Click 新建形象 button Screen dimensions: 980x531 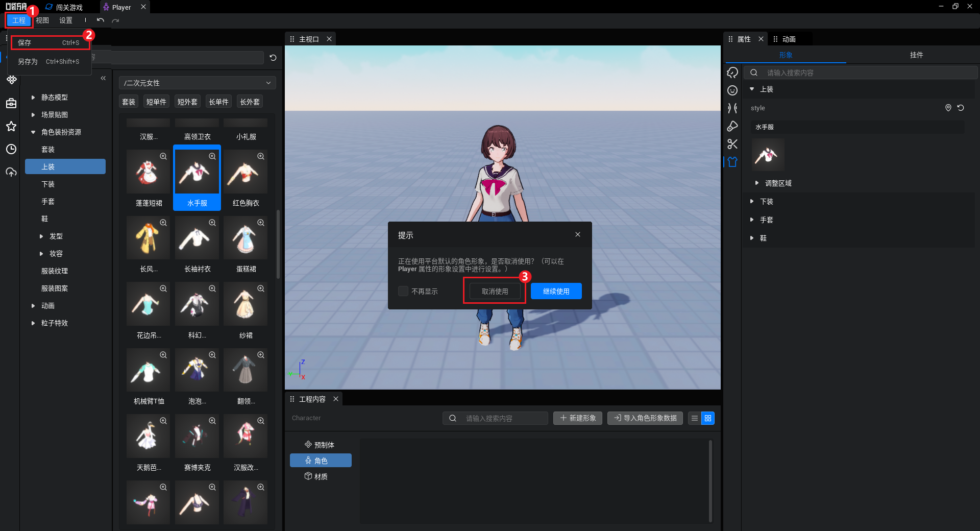[578, 418]
